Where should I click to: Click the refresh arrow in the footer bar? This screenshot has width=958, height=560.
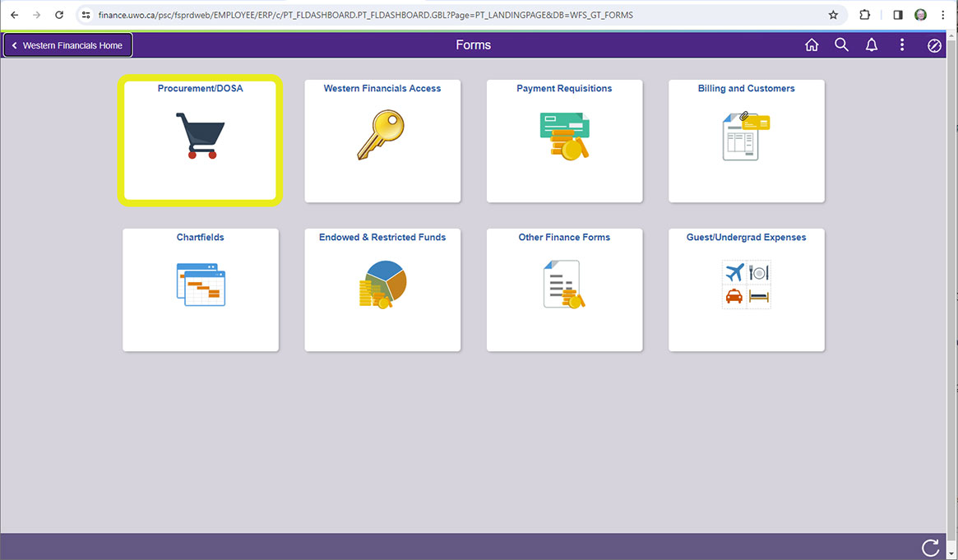930,548
